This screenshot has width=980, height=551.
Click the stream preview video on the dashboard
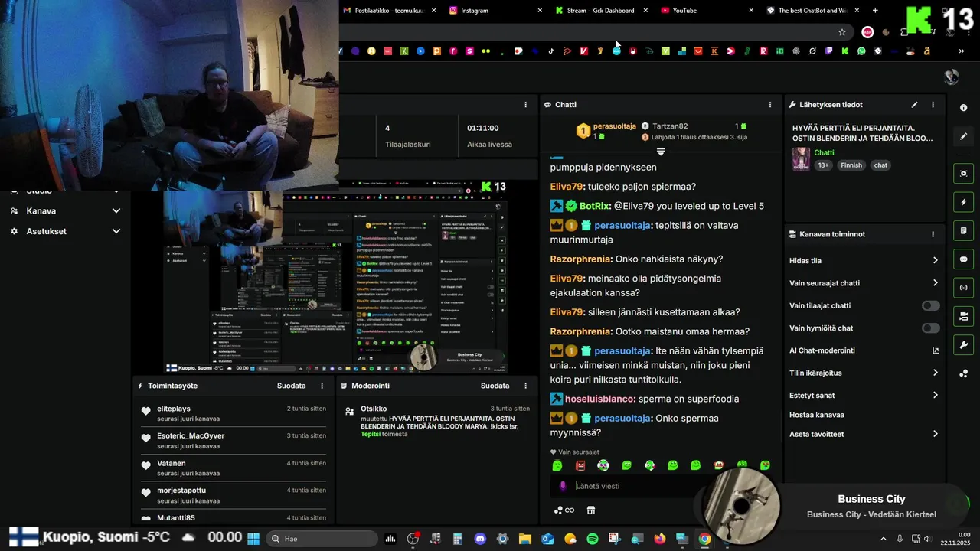click(336, 277)
